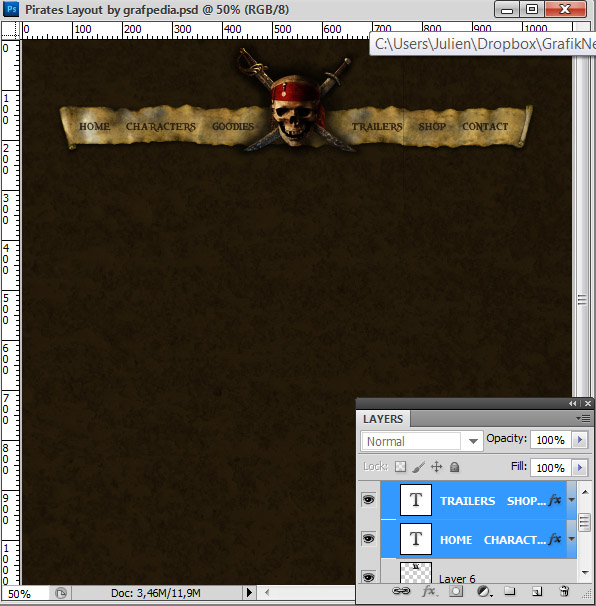Expand effects of HOME CHARACT layer

coord(572,539)
